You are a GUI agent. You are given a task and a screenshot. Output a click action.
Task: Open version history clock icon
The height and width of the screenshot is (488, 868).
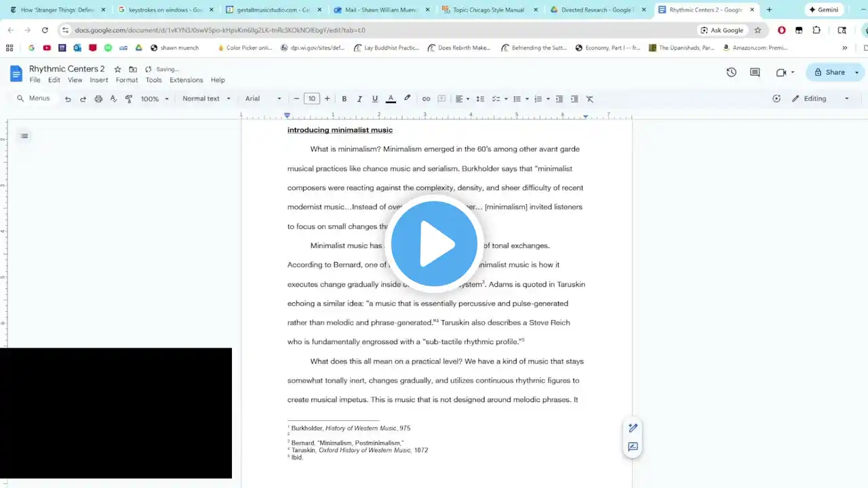pyautogui.click(x=731, y=73)
